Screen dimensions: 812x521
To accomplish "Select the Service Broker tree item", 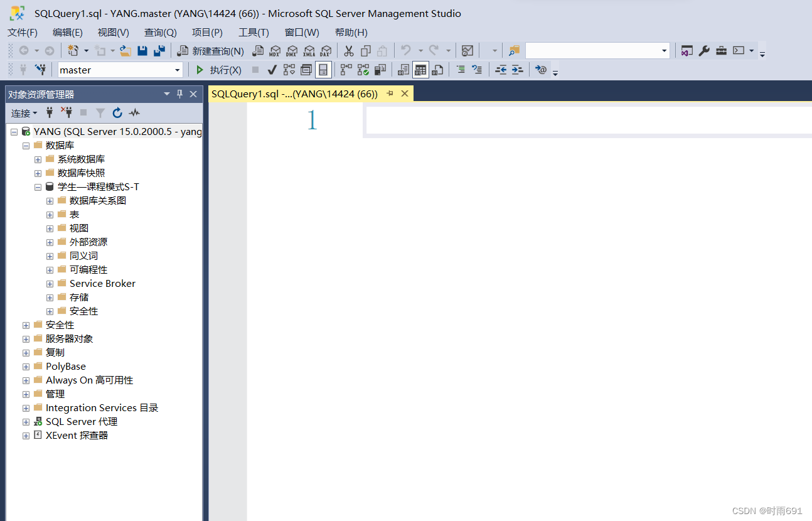I will 102,284.
